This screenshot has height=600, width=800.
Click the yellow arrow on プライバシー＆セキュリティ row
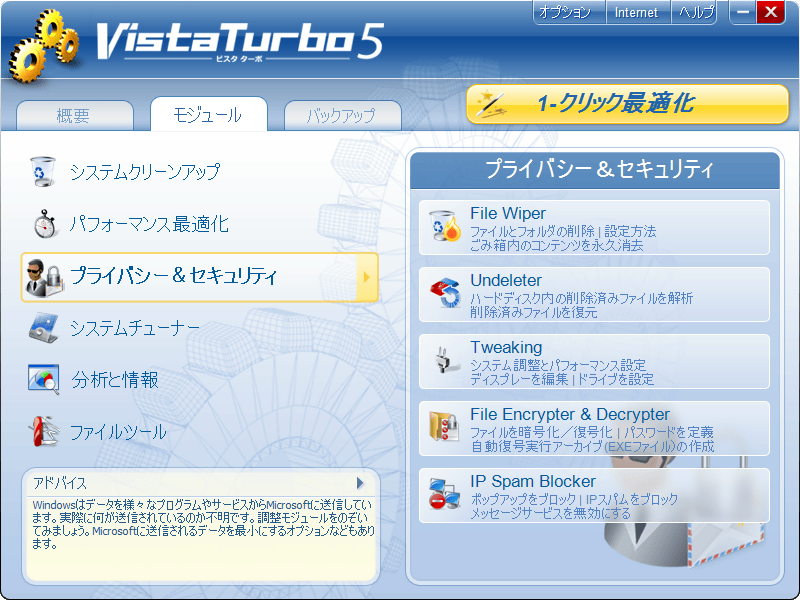pos(367,277)
